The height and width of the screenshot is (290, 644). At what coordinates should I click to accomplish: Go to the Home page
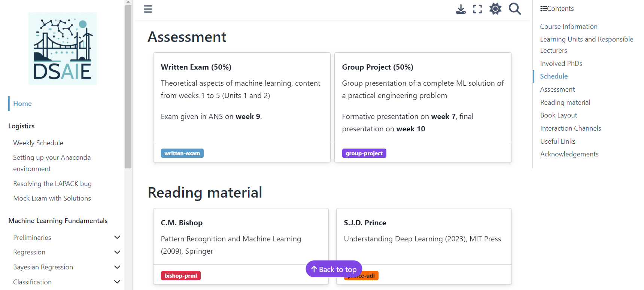22,104
